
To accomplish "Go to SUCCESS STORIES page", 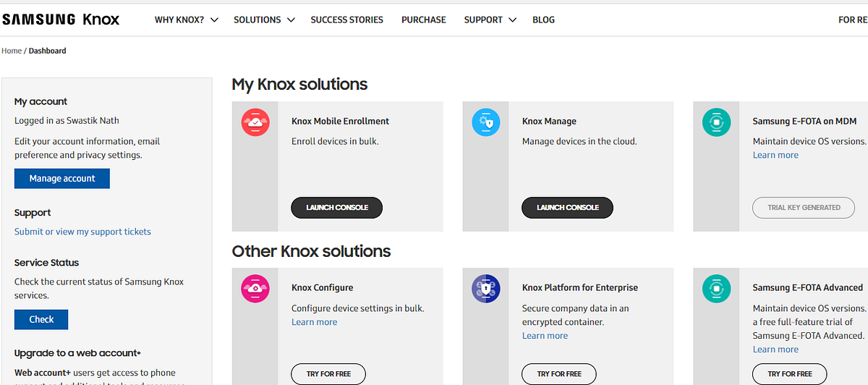I will coord(347,20).
